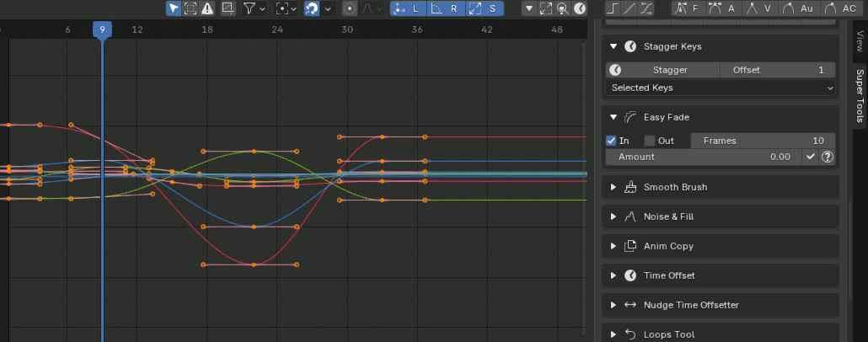The width and height of the screenshot is (868, 342).
Task: Click the Easy Fade curve icon
Action: coord(630,117)
